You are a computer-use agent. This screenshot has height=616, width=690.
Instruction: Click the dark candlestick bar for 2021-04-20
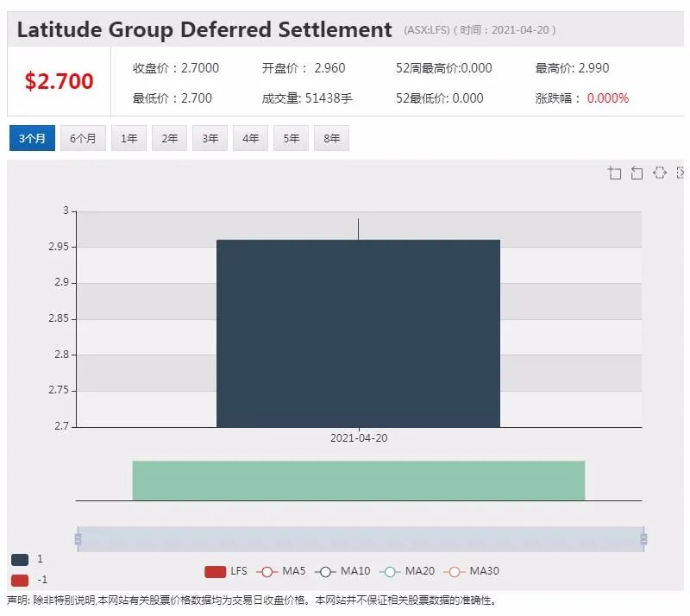(358, 333)
